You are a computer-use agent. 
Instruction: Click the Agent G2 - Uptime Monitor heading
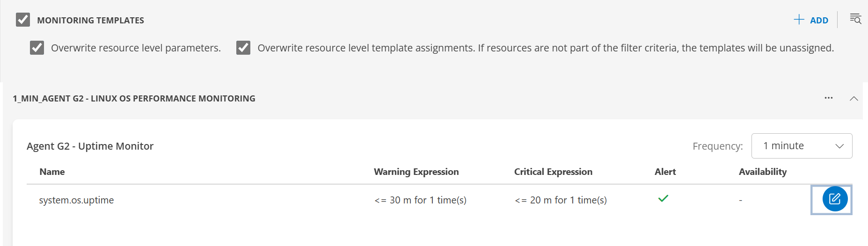90,146
